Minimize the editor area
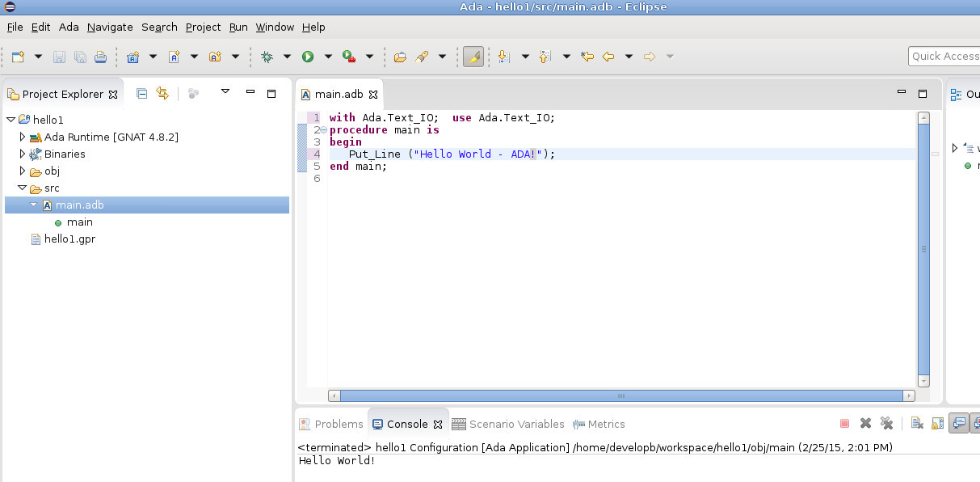The width and height of the screenshot is (980, 482). pos(902,92)
